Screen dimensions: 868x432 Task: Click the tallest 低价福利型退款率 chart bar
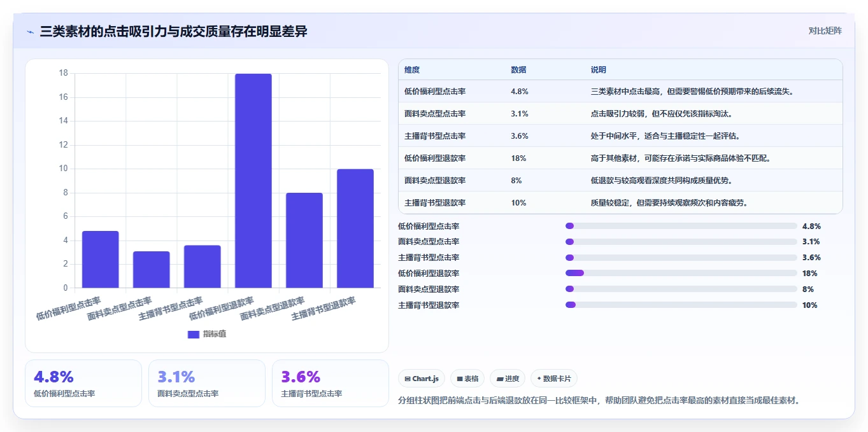pyautogui.click(x=253, y=181)
